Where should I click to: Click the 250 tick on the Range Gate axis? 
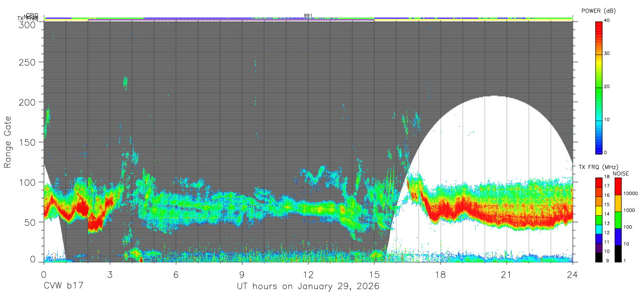[28, 62]
